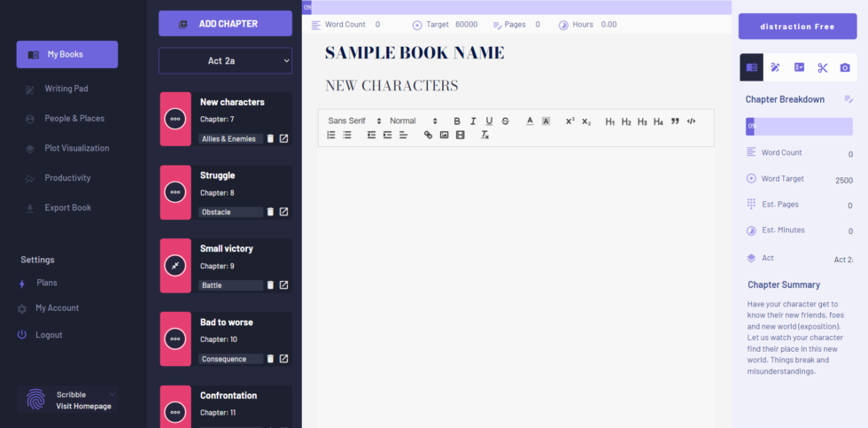Switch to the checklist tab
The height and width of the screenshot is (428, 868).
[799, 67]
